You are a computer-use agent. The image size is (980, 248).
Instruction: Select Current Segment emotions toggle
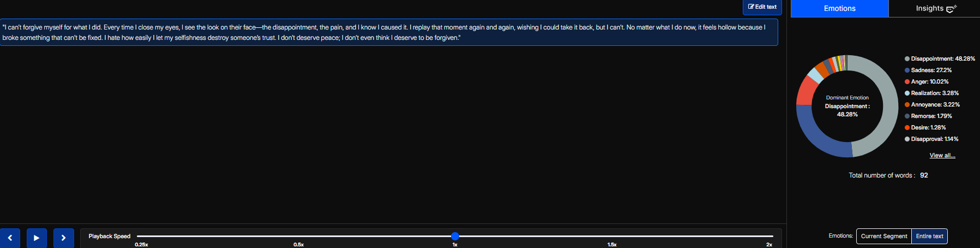(x=884, y=236)
